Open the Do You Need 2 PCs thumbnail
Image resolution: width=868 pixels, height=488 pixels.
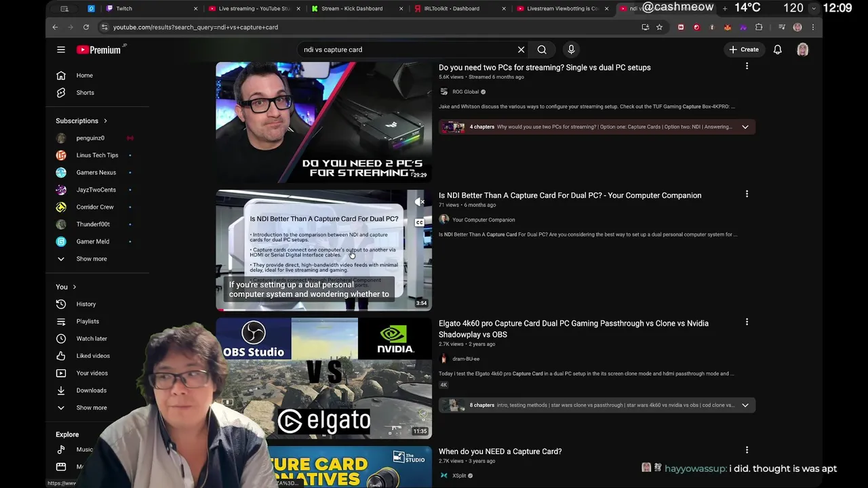323,122
